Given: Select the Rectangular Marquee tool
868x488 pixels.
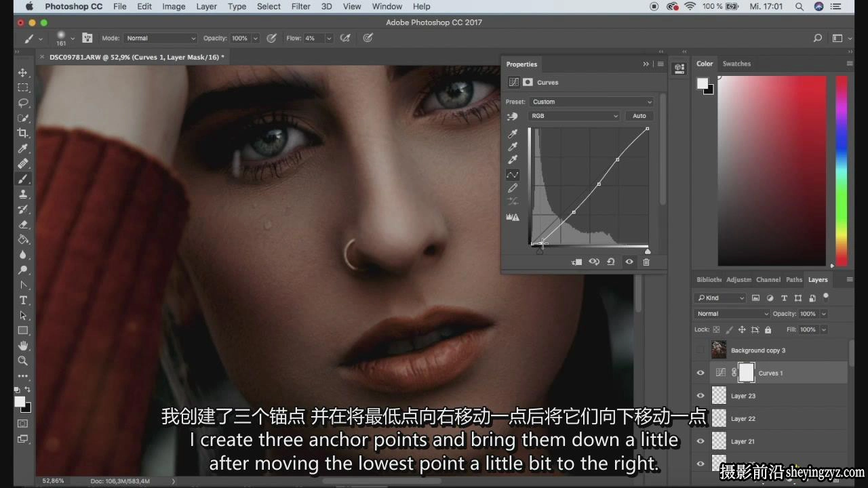Looking at the screenshot, I should 23,88.
